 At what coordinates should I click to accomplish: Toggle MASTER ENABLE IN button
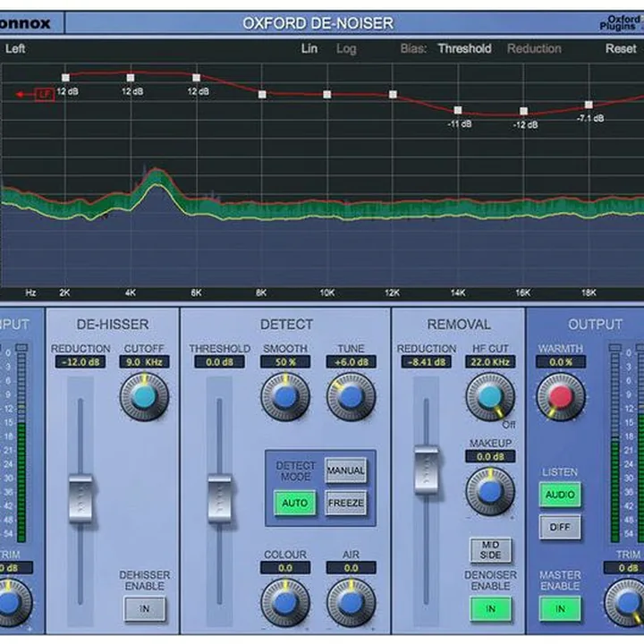(560, 609)
